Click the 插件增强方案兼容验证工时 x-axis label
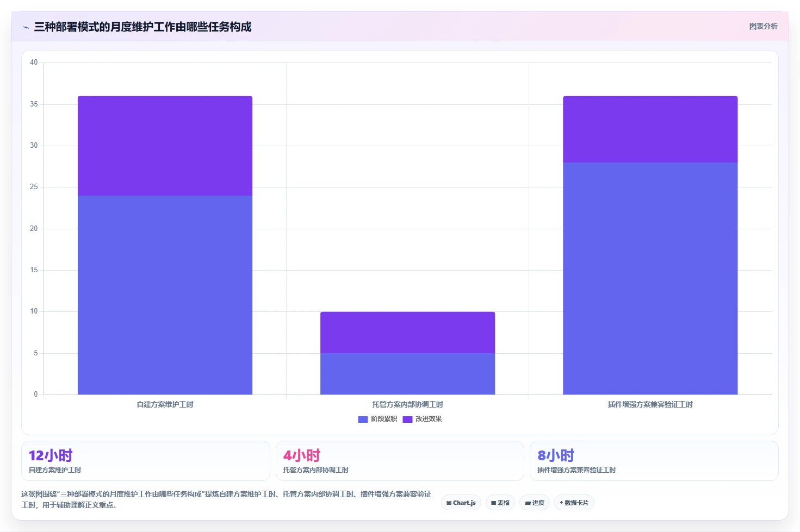The width and height of the screenshot is (800, 532). (650, 404)
